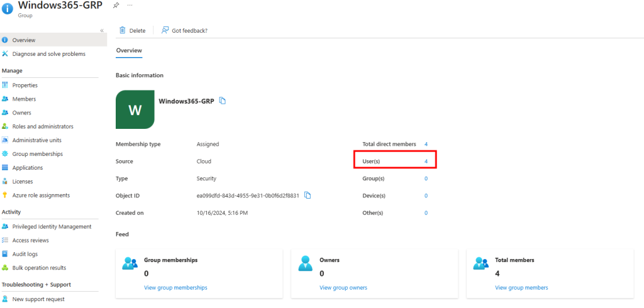Image resolution: width=644 pixels, height=308 pixels.
Task: Collapse the left navigation sidebar
Action: 102,31
